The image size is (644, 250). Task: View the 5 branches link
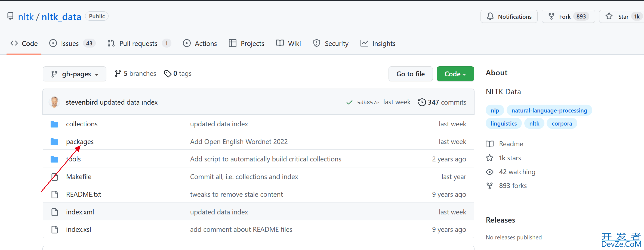click(135, 74)
